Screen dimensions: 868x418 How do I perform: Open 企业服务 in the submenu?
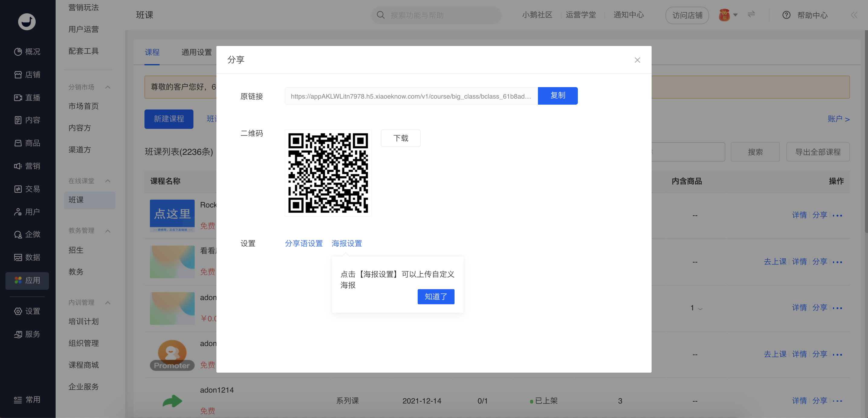coord(83,387)
